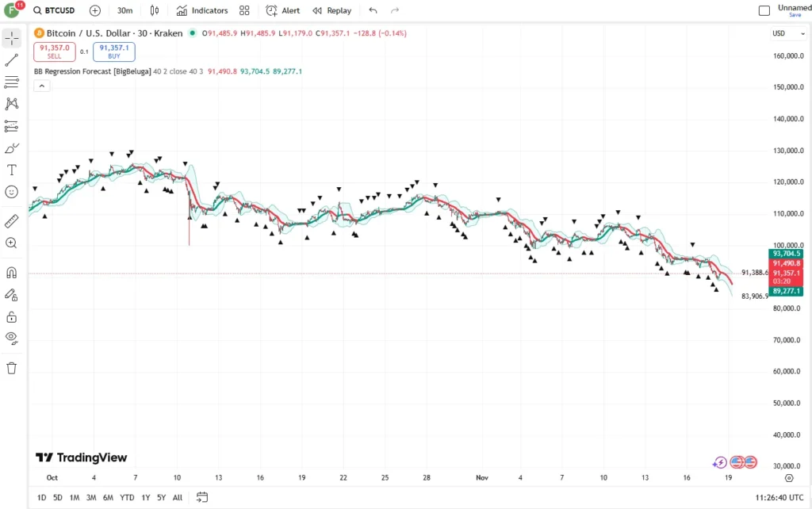The image size is (812, 509).
Task: Click the 100,000.0 price axis label
Action: pyautogui.click(x=788, y=246)
